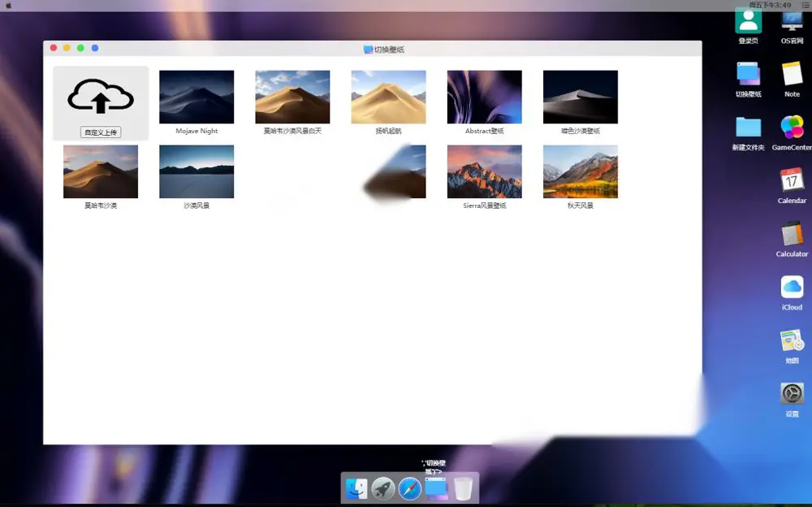812x507 pixels.
Task: Open the Apple menu
Action: [x=8, y=5]
